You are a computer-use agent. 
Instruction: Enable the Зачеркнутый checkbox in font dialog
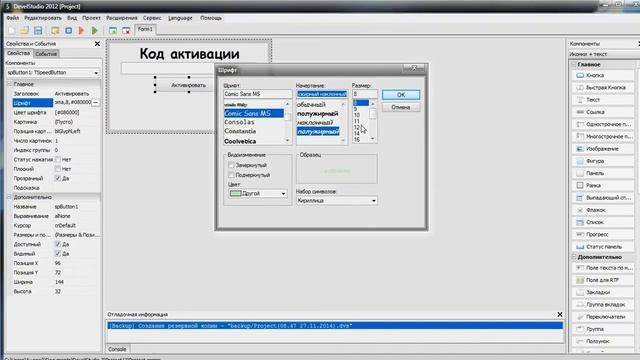(x=231, y=165)
